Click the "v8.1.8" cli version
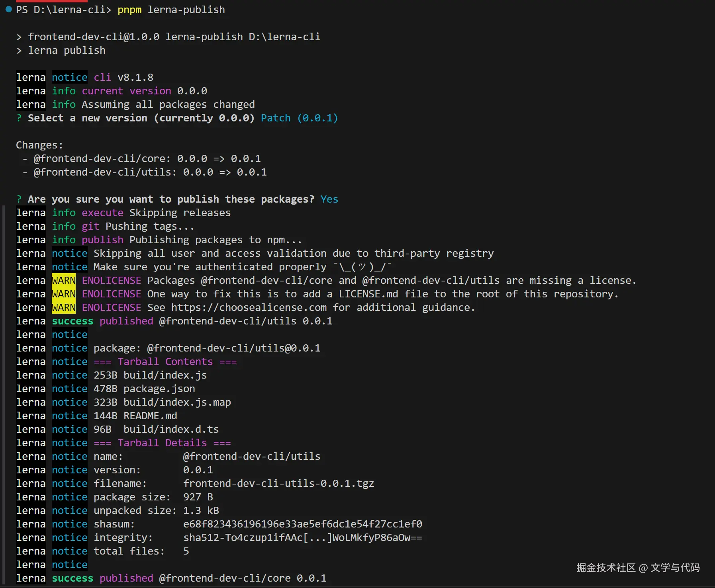 135,77
